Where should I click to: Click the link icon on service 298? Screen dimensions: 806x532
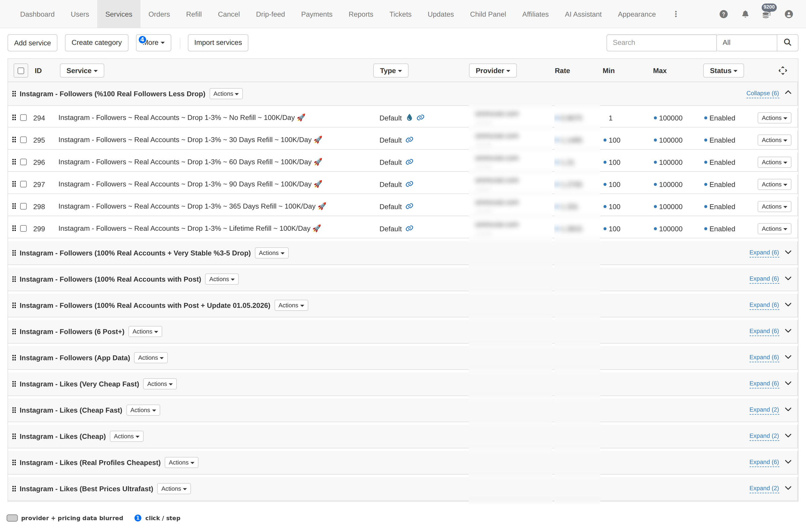(x=409, y=206)
